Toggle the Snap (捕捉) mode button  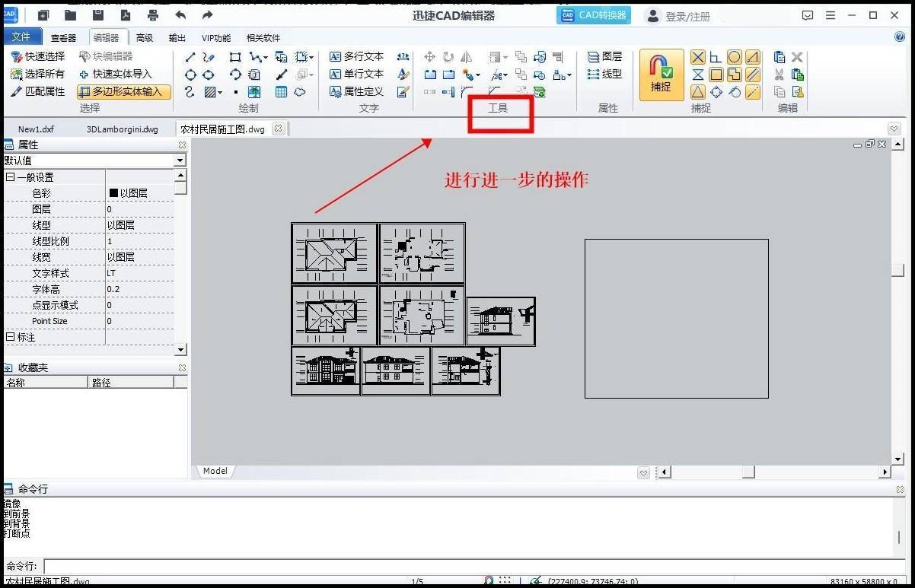click(x=660, y=74)
